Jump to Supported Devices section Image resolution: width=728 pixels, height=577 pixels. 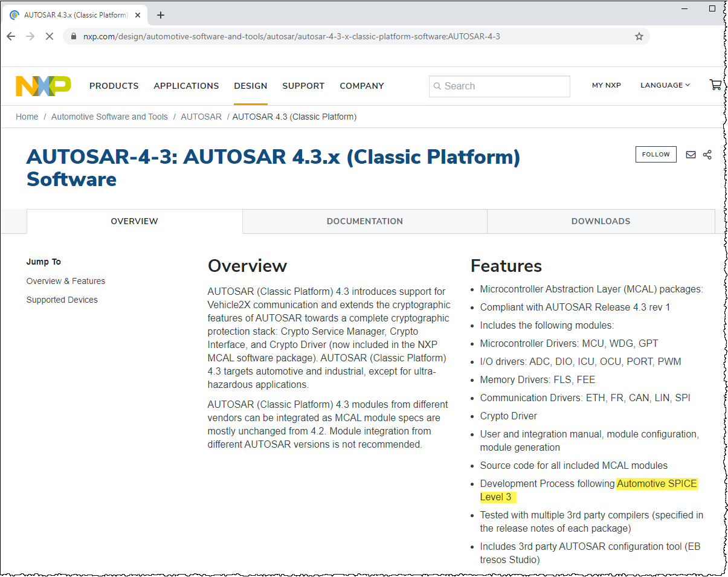(x=62, y=300)
